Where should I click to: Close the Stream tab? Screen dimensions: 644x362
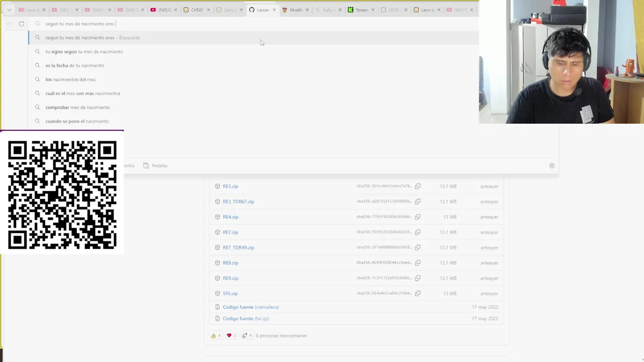pos(373,10)
